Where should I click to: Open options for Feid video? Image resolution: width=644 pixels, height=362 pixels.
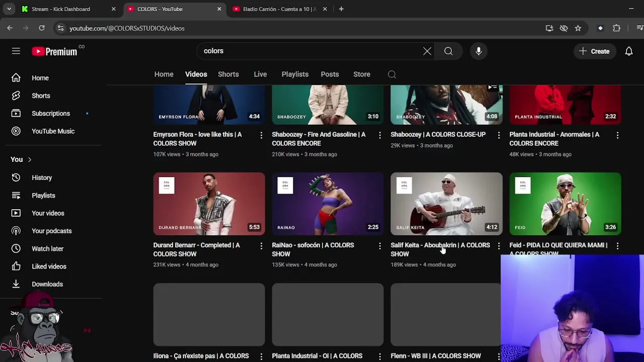pos(617,245)
